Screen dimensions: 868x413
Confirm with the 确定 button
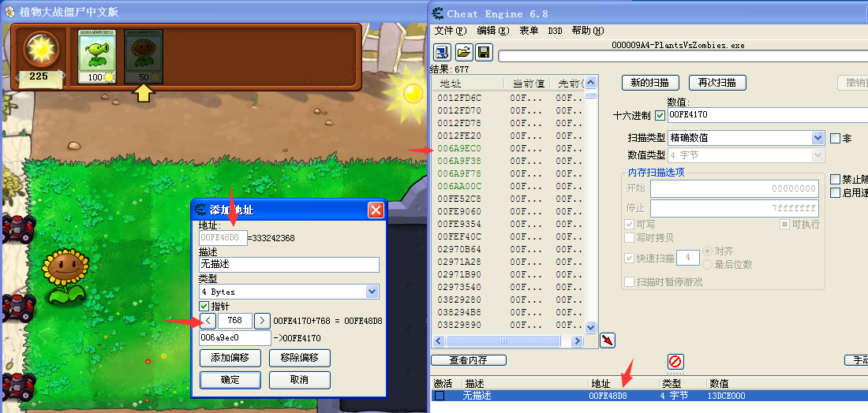pos(230,380)
